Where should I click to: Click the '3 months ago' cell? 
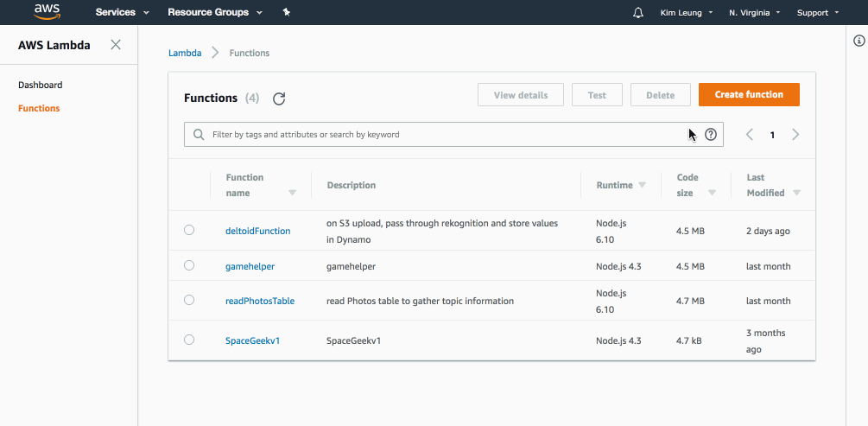[766, 341]
